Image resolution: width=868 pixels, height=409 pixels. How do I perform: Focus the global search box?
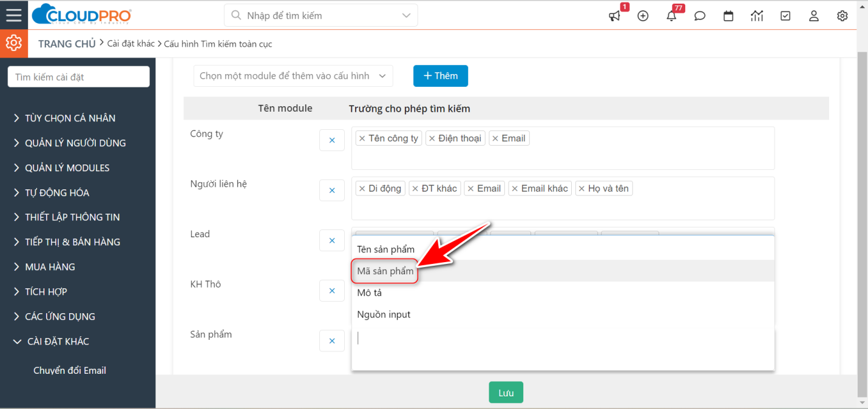click(x=321, y=15)
